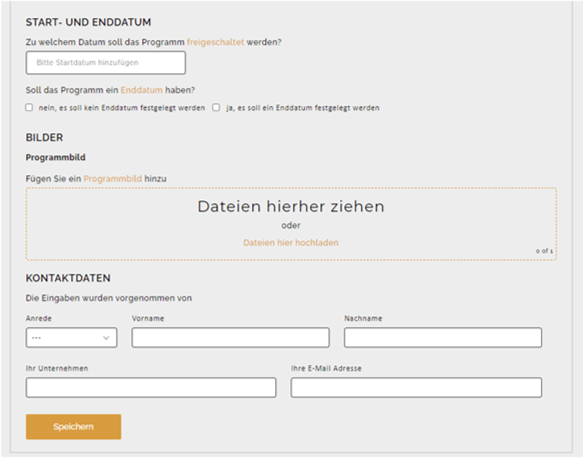
Task: Click the 'Ihre E-Mail Adresse' input box
Action: [x=416, y=387]
